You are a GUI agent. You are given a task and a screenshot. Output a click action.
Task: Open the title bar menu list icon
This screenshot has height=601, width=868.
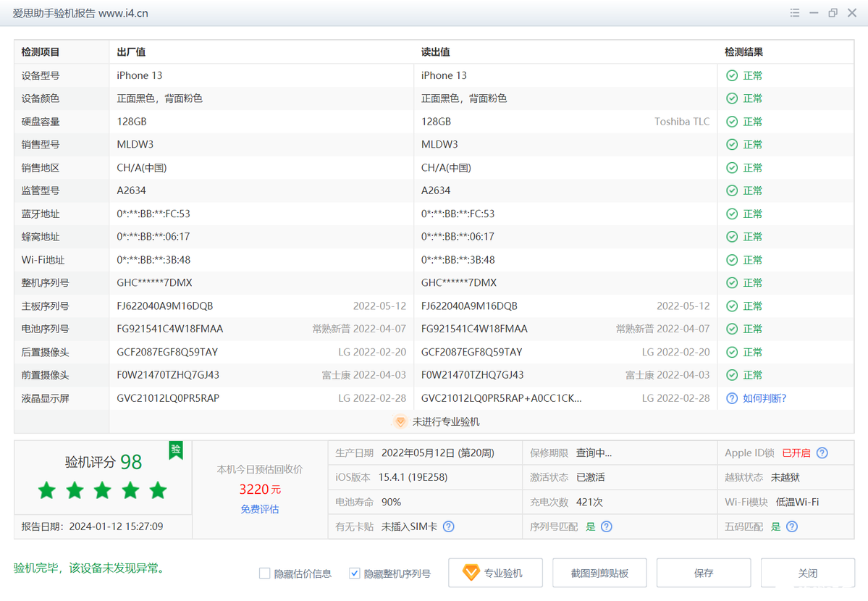794,13
